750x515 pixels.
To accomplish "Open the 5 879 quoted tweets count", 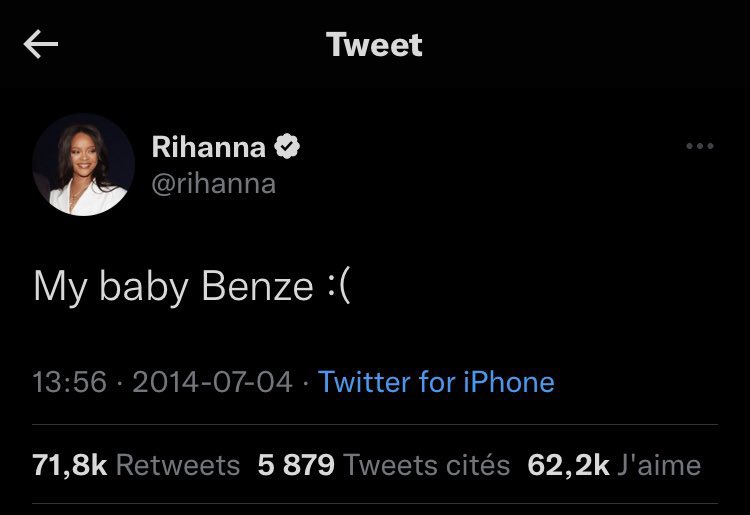I will click(296, 465).
